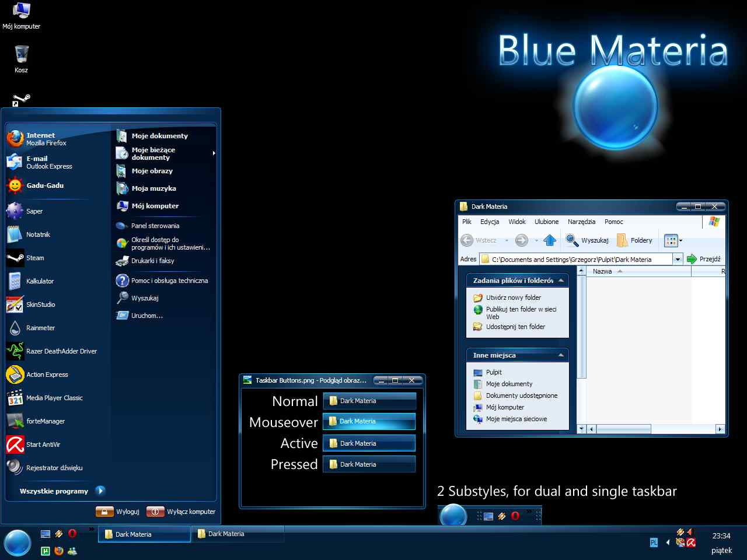This screenshot has height=560, width=747.
Task: Click the Wyloguj button
Action: pos(118,512)
